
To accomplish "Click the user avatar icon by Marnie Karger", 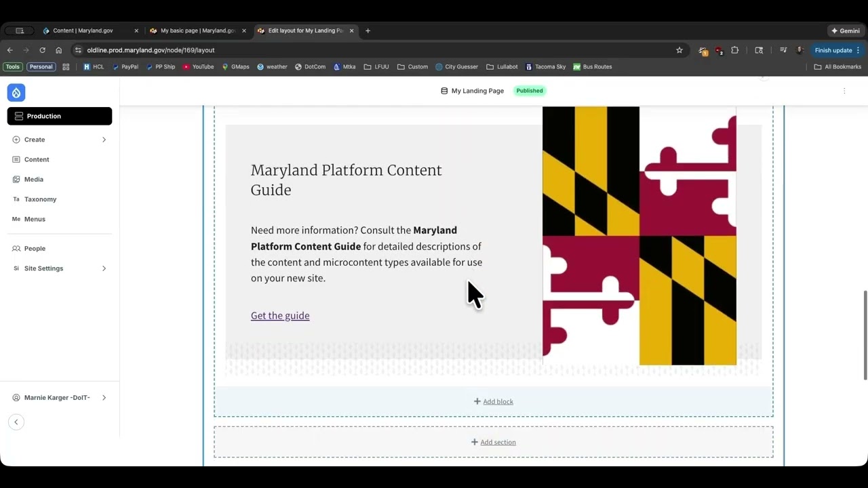I will pyautogui.click(x=16, y=398).
